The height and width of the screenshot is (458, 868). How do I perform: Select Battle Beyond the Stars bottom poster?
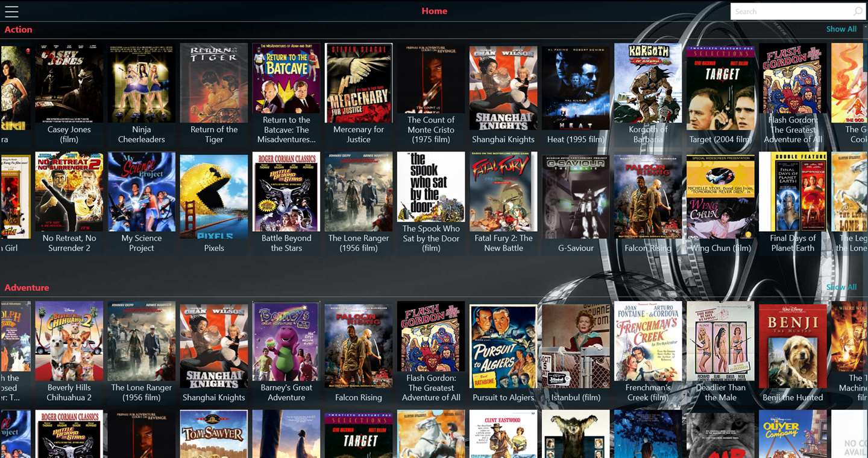[x=69, y=434]
